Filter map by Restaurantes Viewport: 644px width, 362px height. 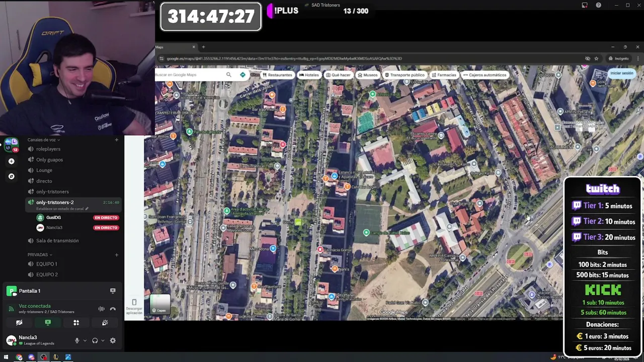tap(277, 75)
